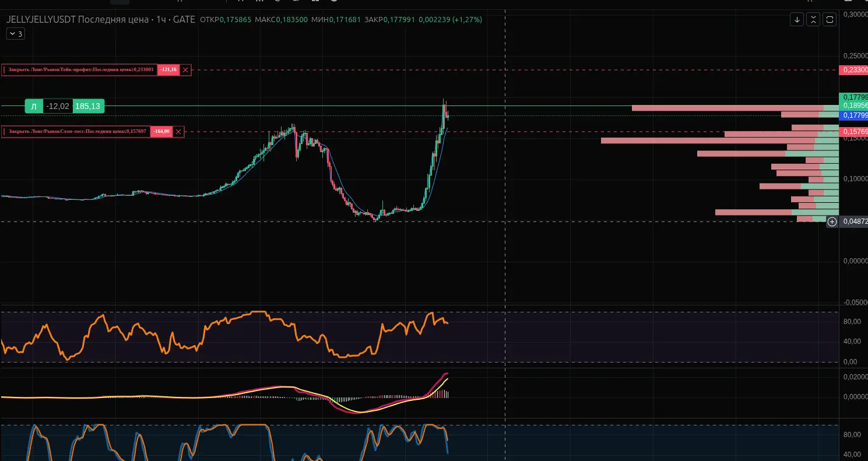Click the 80,00 label on the RSI pane scale
This screenshot has height=461, width=868.
pyautogui.click(x=852, y=322)
